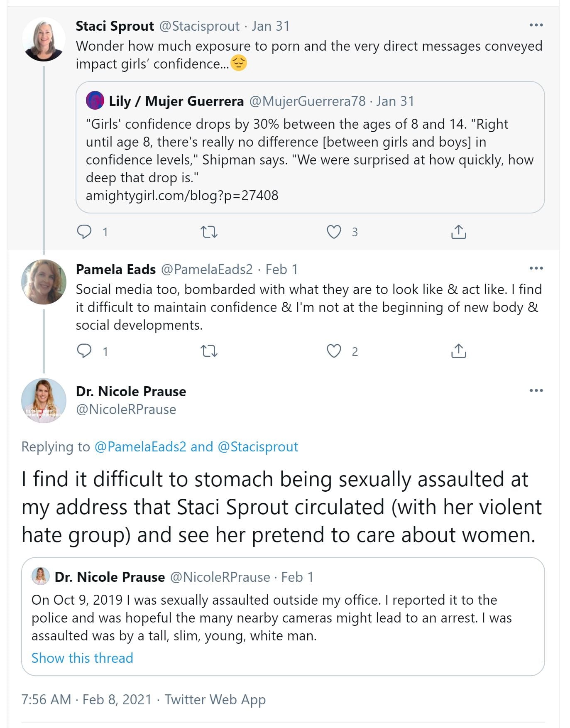Image resolution: width=570 pixels, height=728 pixels.
Task: Reply to Staci Sprout's tweet
Action: coord(84,232)
